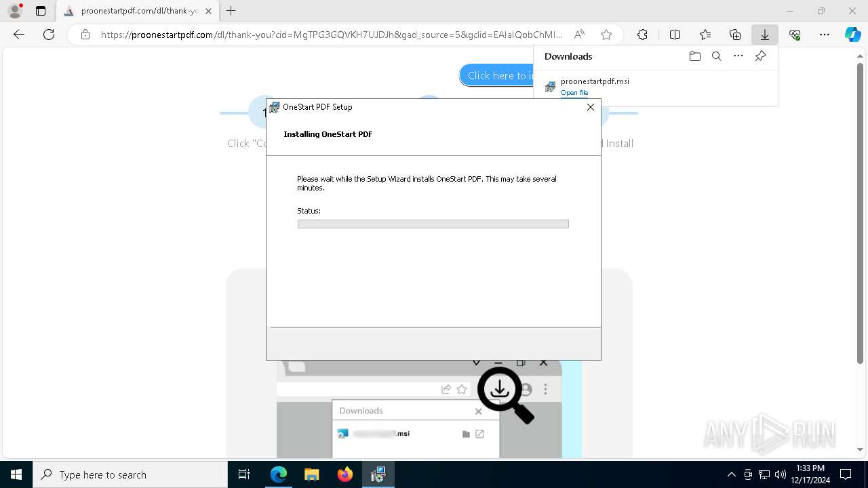Open more options in Downloads panel
Screen dimensions: 868x488
[738, 56]
